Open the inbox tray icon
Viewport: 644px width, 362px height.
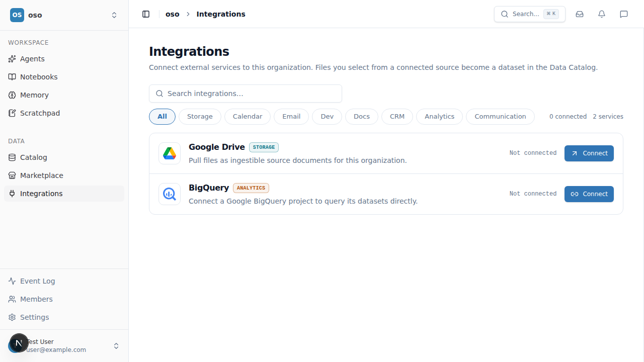(x=580, y=14)
